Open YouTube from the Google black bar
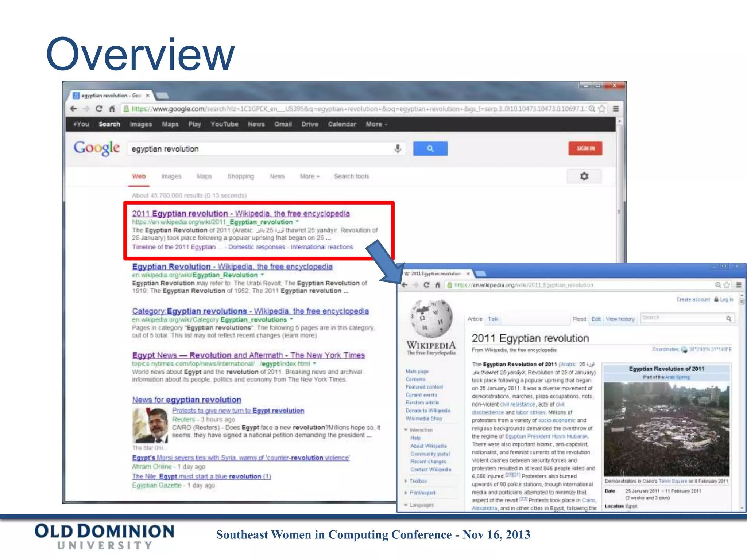This screenshot has width=747, height=560. click(224, 124)
